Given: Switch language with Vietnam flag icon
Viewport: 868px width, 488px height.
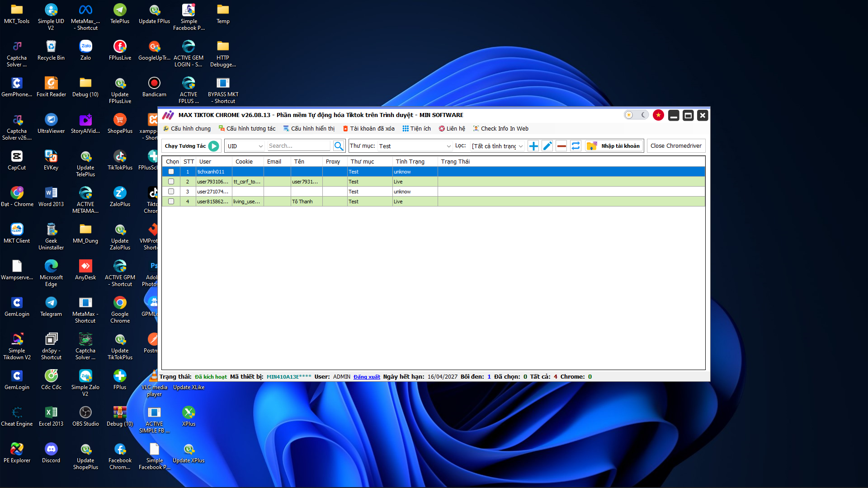Looking at the screenshot, I should point(658,115).
